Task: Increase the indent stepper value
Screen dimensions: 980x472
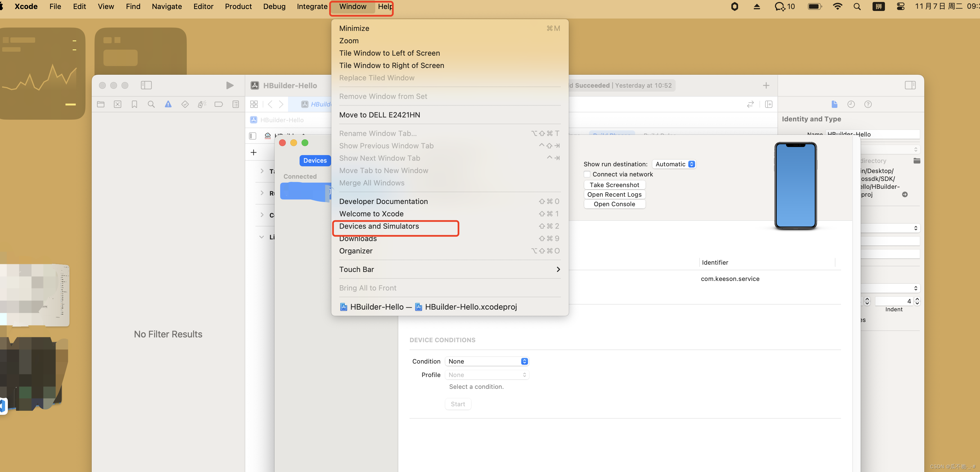Action: tap(917, 299)
